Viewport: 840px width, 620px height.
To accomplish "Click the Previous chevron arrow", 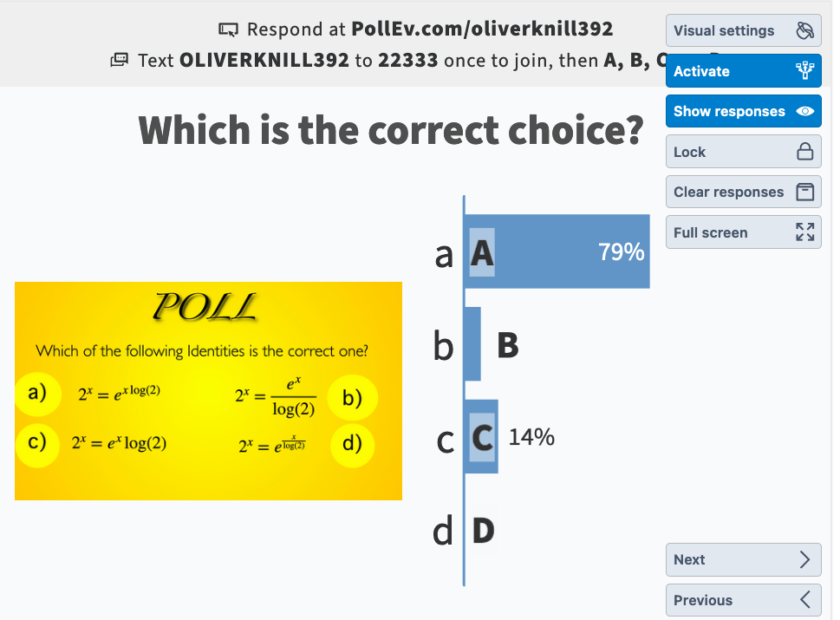I will tap(804, 600).
